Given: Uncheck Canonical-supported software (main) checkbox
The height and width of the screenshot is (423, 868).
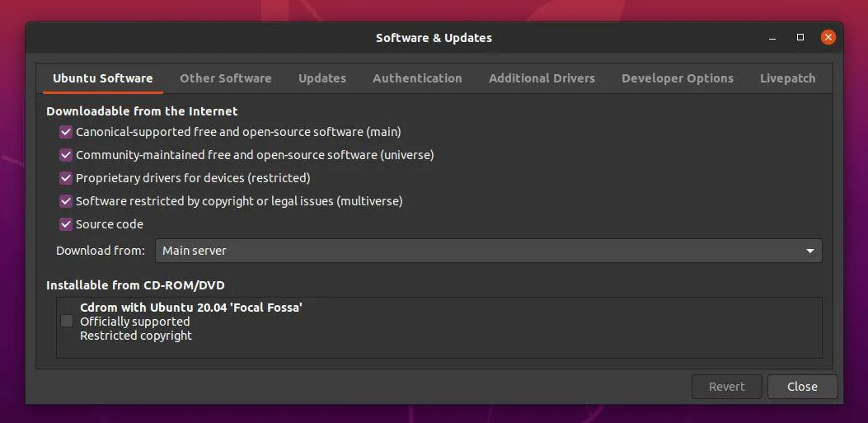Looking at the screenshot, I should point(66,132).
